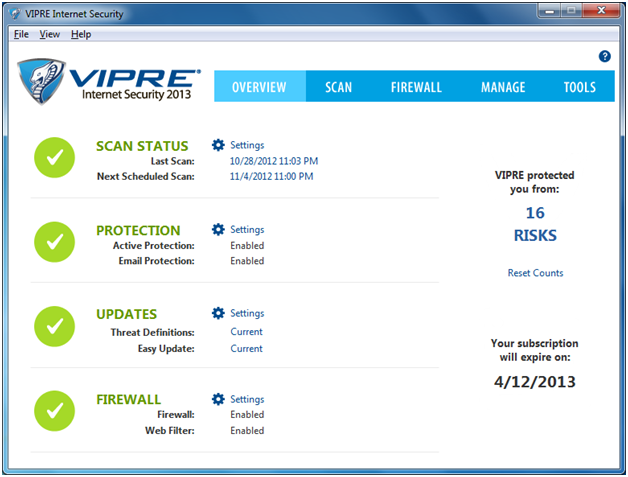The height and width of the screenshot is (477, 628).
Task: Close the VIPRE Internet Security window
Action: tap(601, 11)
